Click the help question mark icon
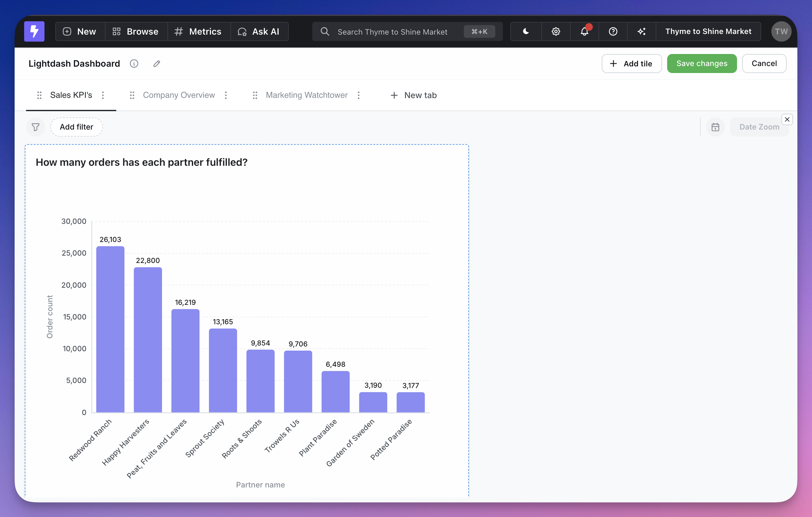 [x=613, y=31]
